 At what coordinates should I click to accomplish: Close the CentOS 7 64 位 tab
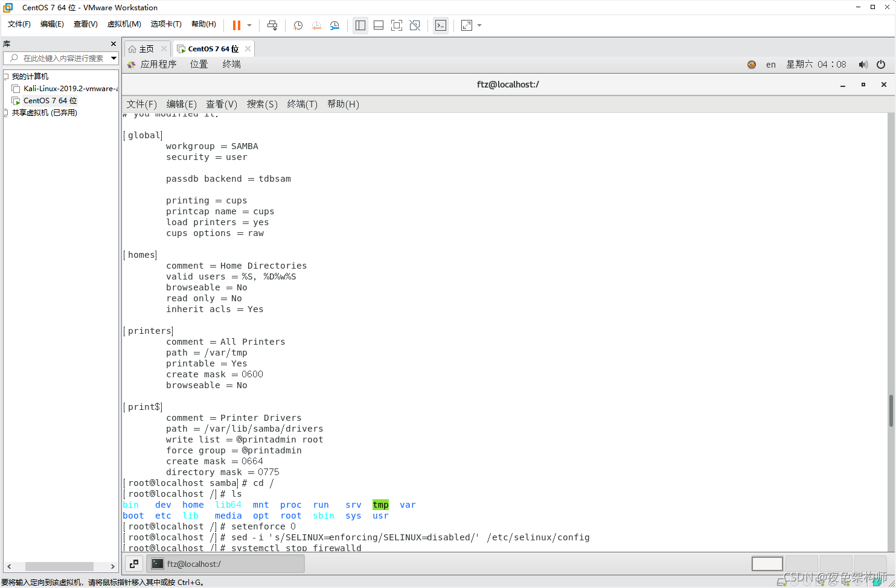point(248,49)
